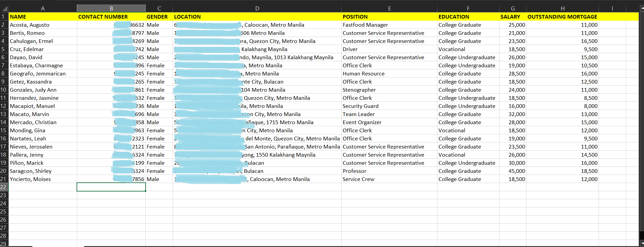Select column C header
The height and width of the screenshot is (247, 644).
[159, 8]
